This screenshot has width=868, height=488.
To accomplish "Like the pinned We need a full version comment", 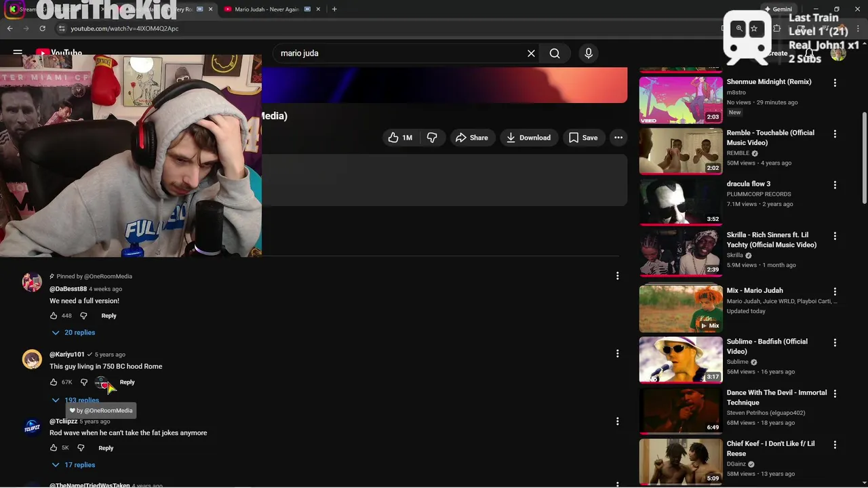I will coord(54,316).
